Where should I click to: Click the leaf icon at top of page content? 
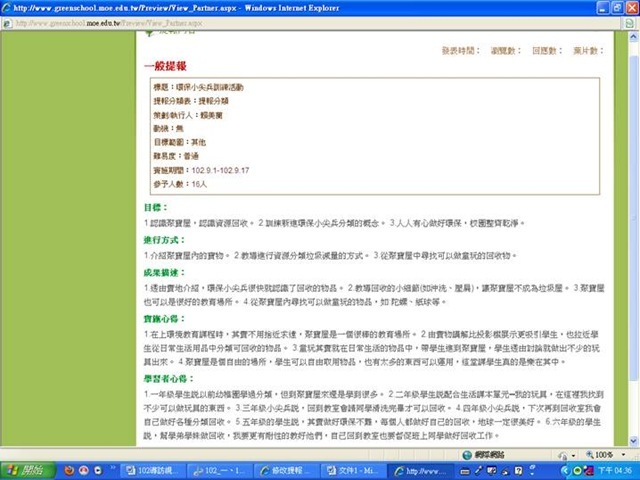point(149,33)
